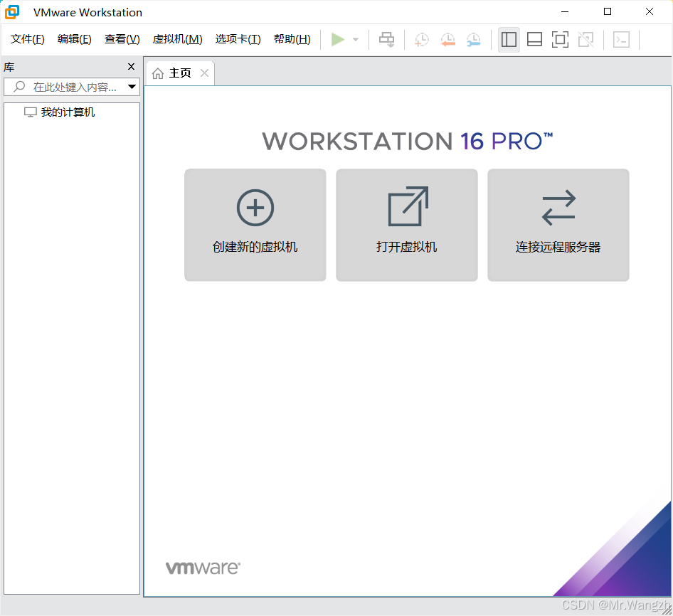This screenshot has width=673, height=616.
Task: Open the 编辑(E) menu
Action: tap(74, 39)
